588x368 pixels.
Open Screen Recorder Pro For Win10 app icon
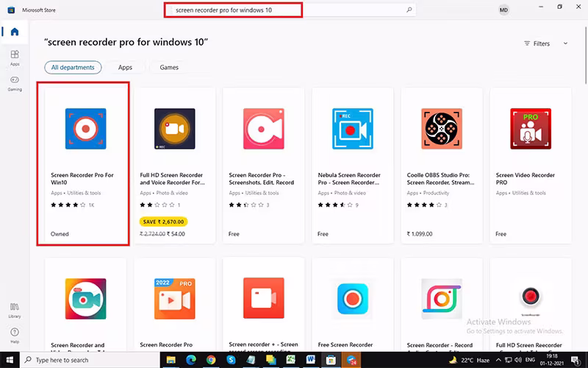(x=85, y=129)
